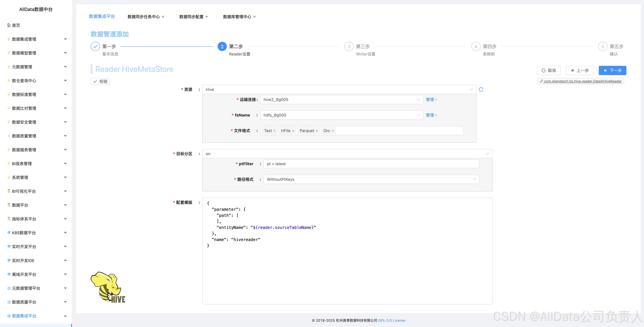Click the 校验 button
This screenshot has height=327, width=644.
[x=100, y=81]
